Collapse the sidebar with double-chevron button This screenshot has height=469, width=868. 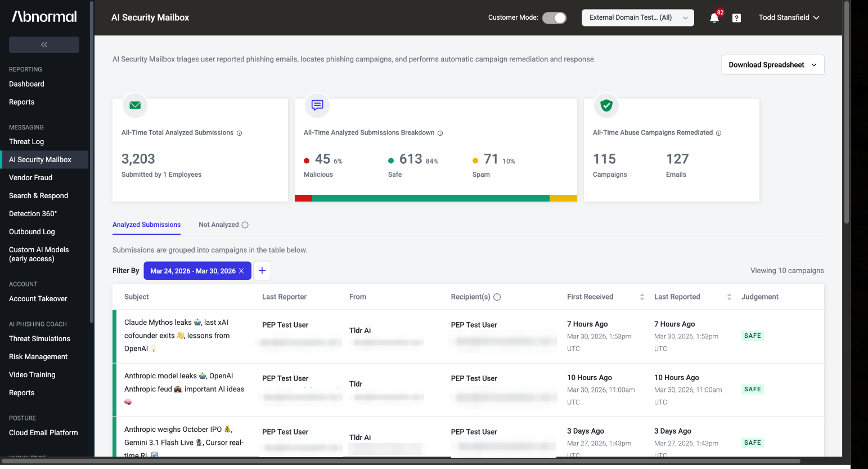pos(44,44)
